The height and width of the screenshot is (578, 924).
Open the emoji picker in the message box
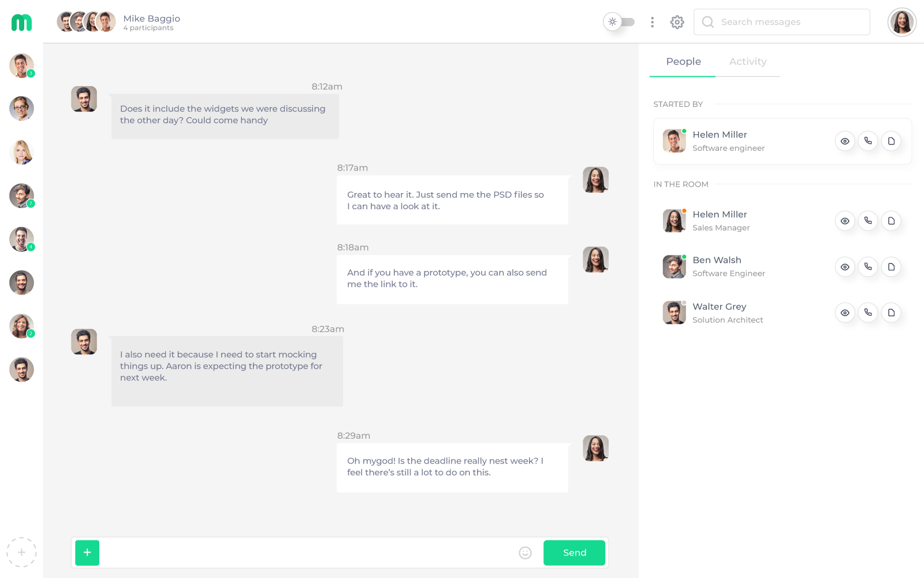pos(525,553)
